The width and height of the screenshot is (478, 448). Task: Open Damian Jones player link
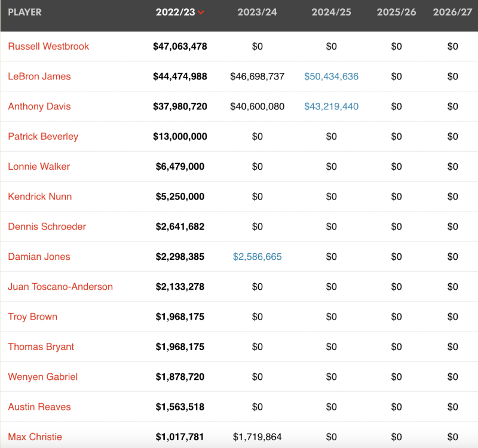click(x=39, y=257)
